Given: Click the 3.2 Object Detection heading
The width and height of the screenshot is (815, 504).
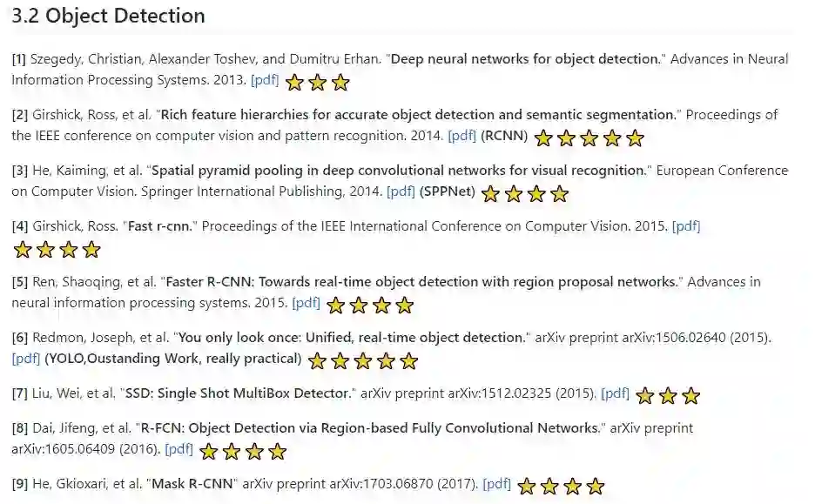Looking at the screenshot, I should pos(109,16).
